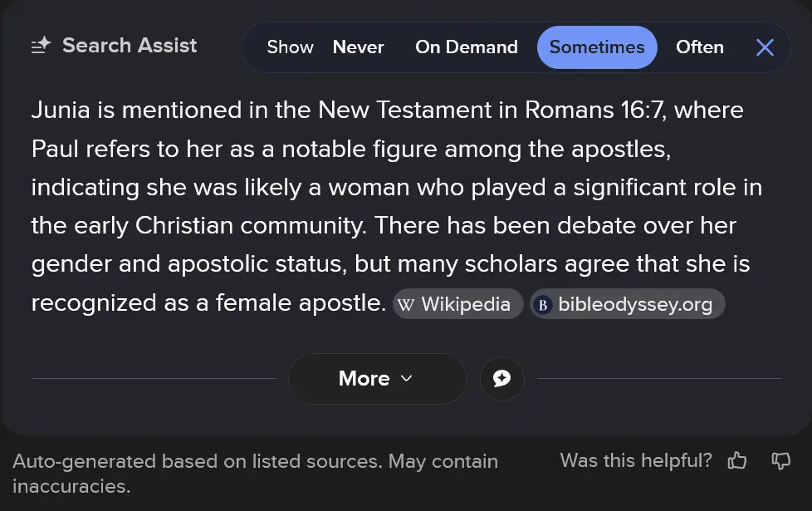Choose the Sometimes frequency option

[x=596, y=47]
